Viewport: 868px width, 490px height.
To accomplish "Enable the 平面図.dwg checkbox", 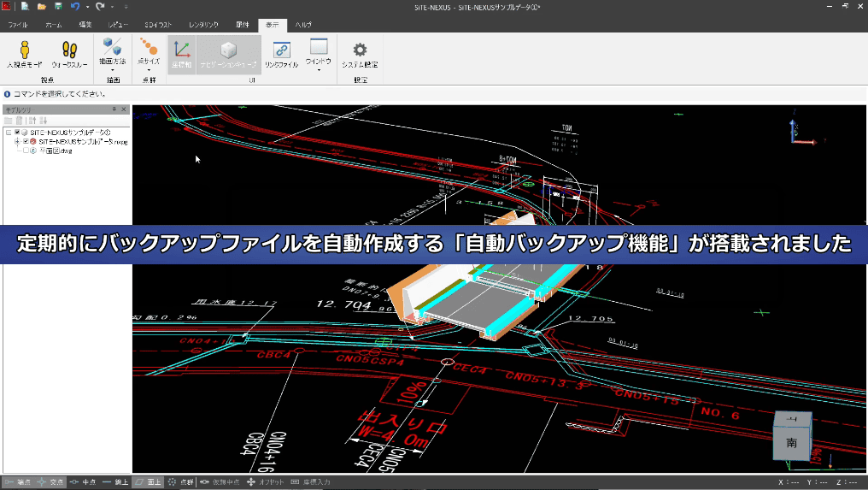I will [26, 151].
